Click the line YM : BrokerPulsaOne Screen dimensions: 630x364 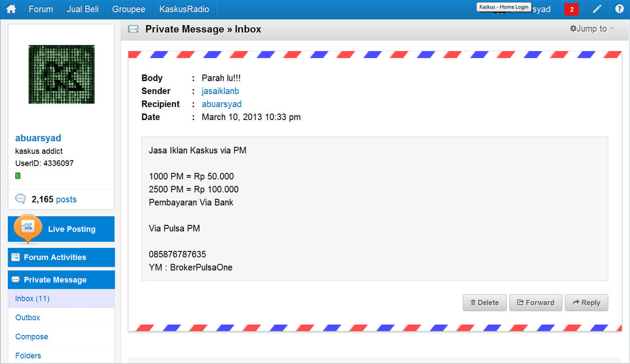[190, 268]
